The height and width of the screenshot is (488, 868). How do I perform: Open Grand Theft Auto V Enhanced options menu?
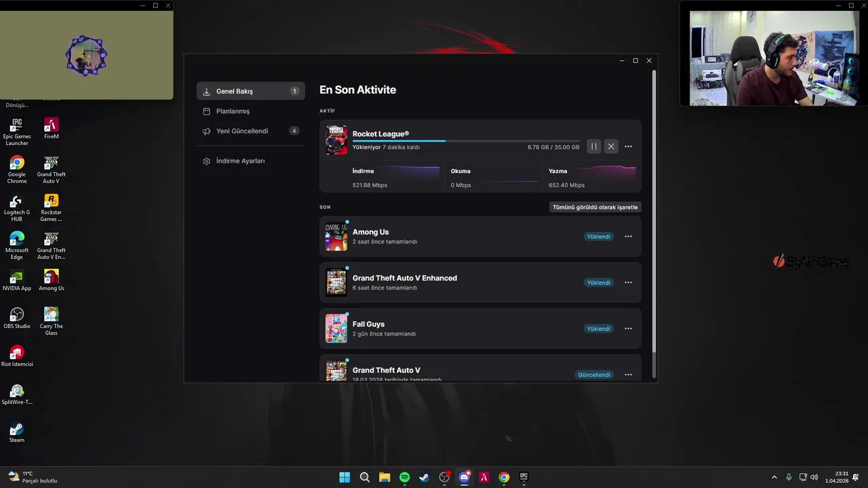pyautogui.click(x=628, y=283)
